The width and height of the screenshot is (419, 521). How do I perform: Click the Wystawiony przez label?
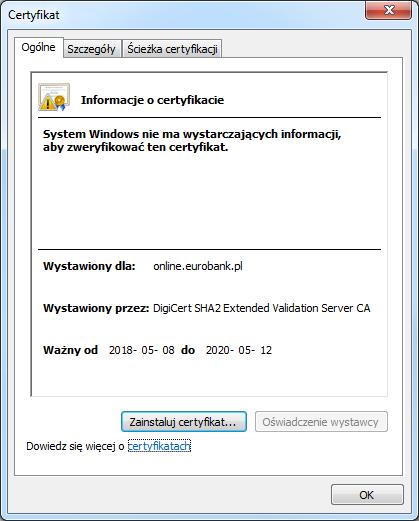pos(96,308)
